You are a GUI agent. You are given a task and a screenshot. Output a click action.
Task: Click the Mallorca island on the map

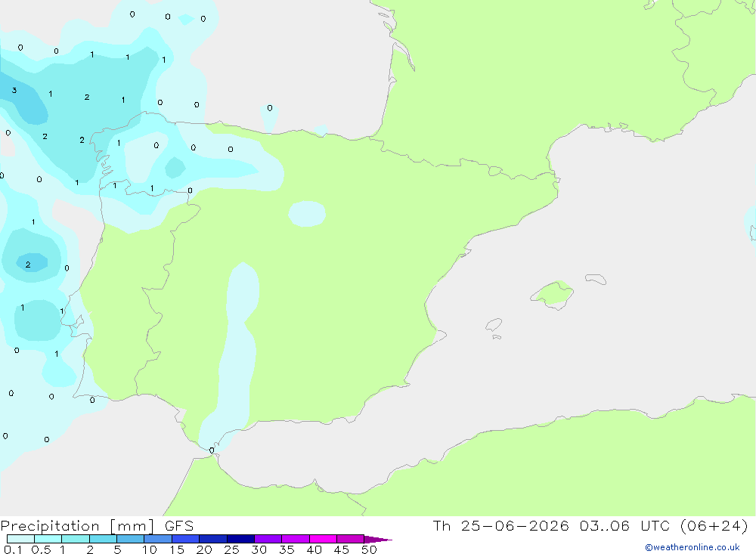[x=553, y=293]
